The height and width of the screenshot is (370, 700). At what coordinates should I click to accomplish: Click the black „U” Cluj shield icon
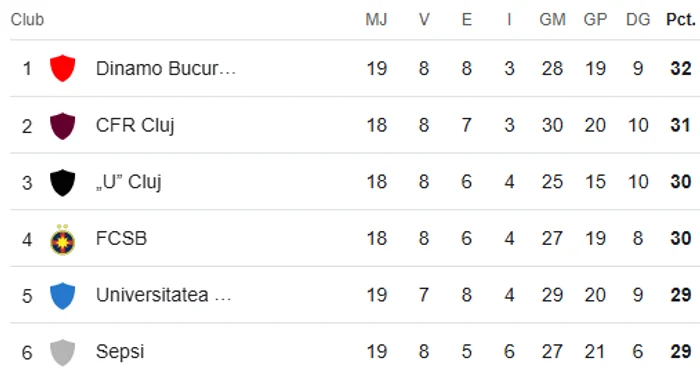pos(62,183)
